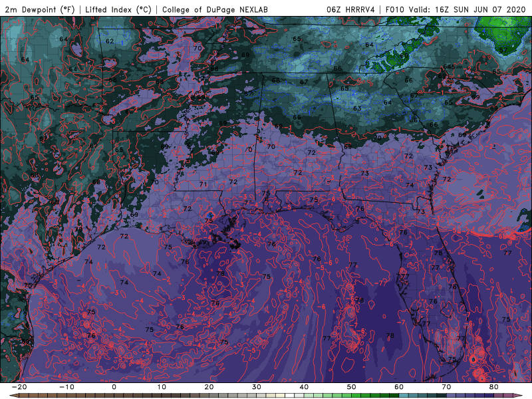This screenshot has height=399, width=532.
Task: Click the '60' label on the color scale
Action: 399,387
